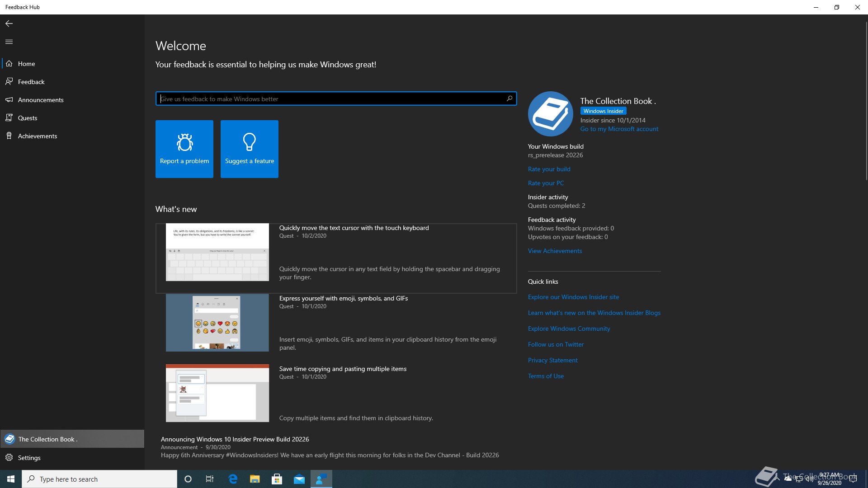The height and width of the screenshot is (488, 868).
Task: Open the Announcements section
Action: (72, 100)
